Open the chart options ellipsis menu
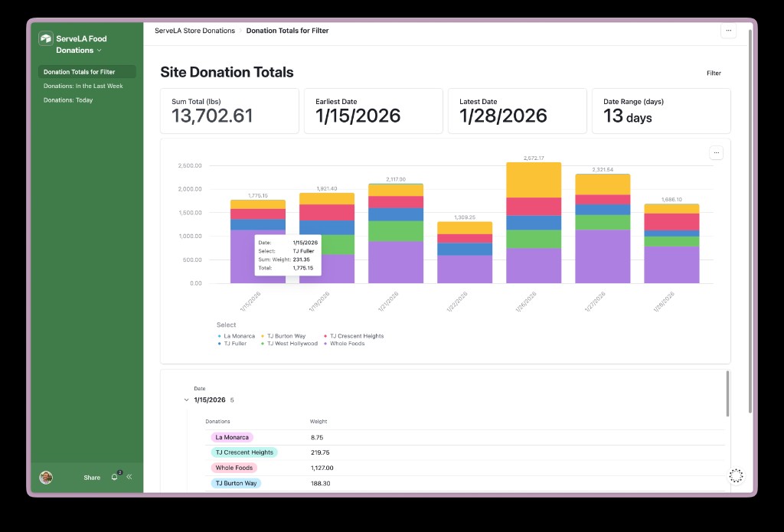The width and height of the screenshot is (784, 532). (x=716, y=152)
